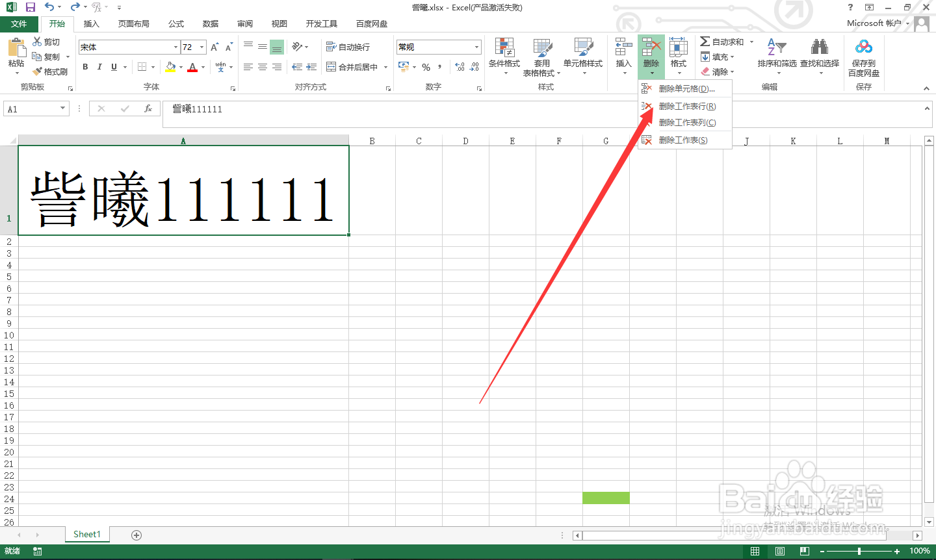Click row 10 header
936x560 pixels.
9,335
